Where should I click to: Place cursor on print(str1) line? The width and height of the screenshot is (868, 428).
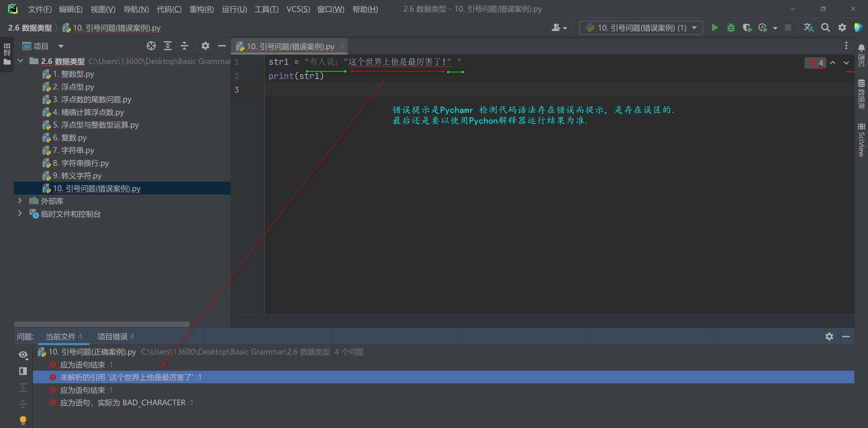coord(296,76)
